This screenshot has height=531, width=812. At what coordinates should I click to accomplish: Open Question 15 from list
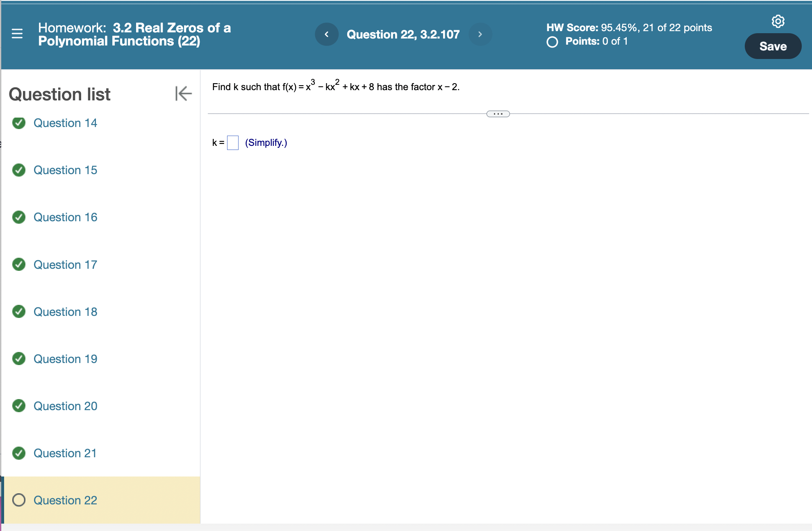click(65, 170)
